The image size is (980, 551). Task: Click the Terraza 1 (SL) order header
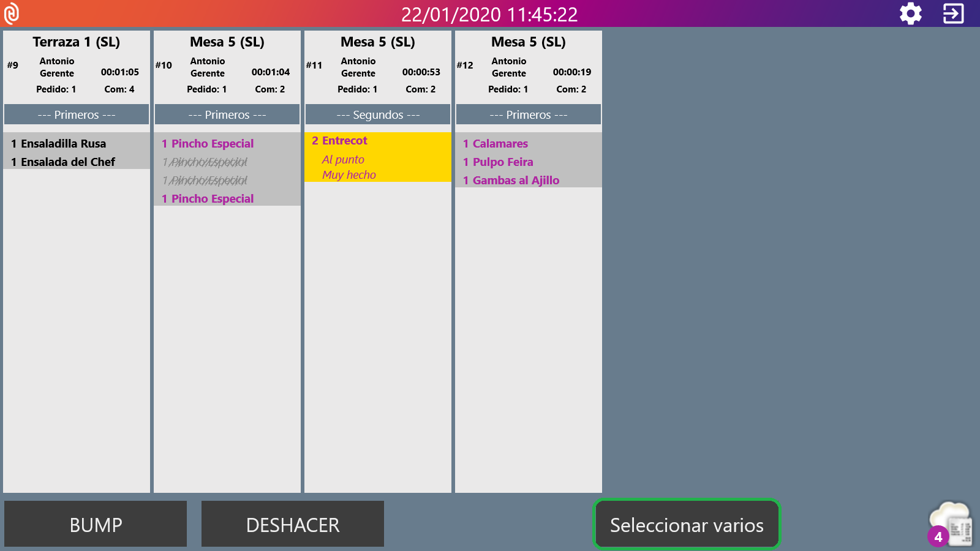pos(77,42)
